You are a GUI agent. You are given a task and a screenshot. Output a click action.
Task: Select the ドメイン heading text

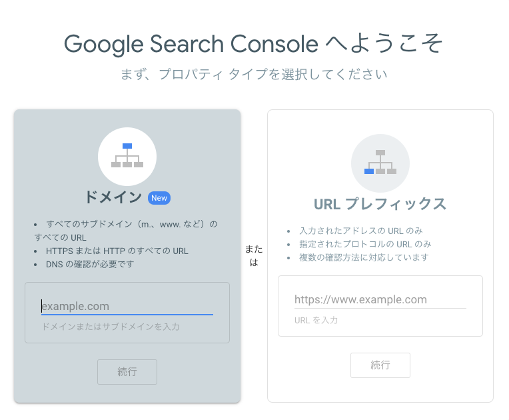113,197
